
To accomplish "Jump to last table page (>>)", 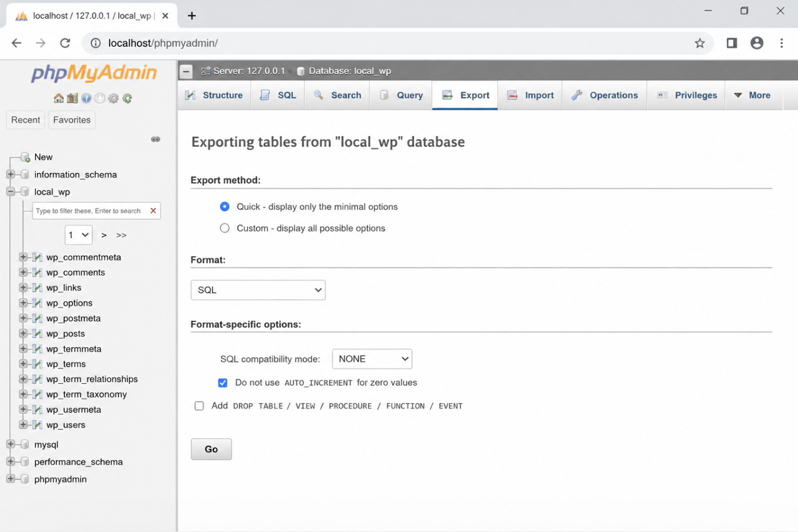I will [x=121, y=235].
